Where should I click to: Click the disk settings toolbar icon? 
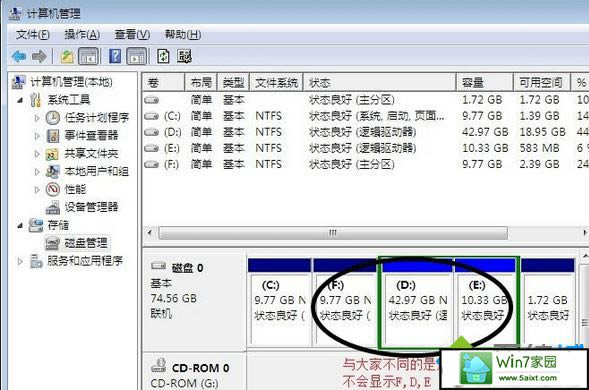(184, 57)
